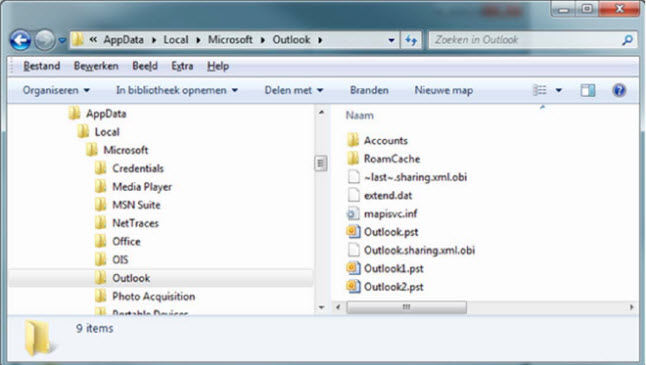The height and width of the screenshot is (365, 646).
Task: Expand the arrow after Local breadcrumb
Action: pos(198,40)
